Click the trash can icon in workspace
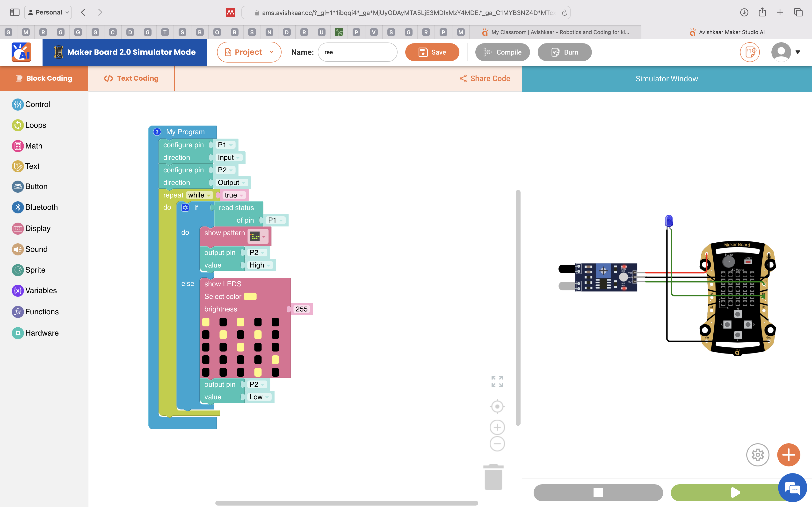The width and height of the screenshot is (812, 507). point(493,477)
